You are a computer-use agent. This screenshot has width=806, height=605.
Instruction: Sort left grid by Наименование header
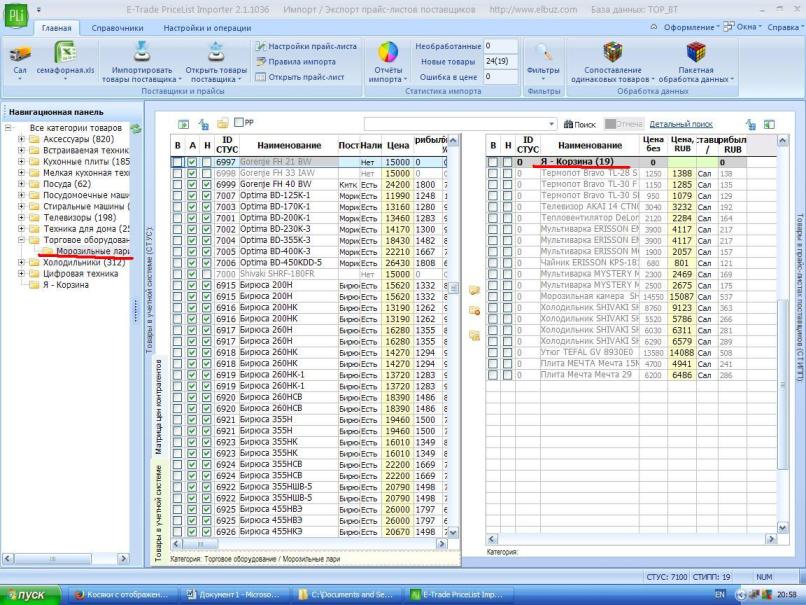point(289,145)
